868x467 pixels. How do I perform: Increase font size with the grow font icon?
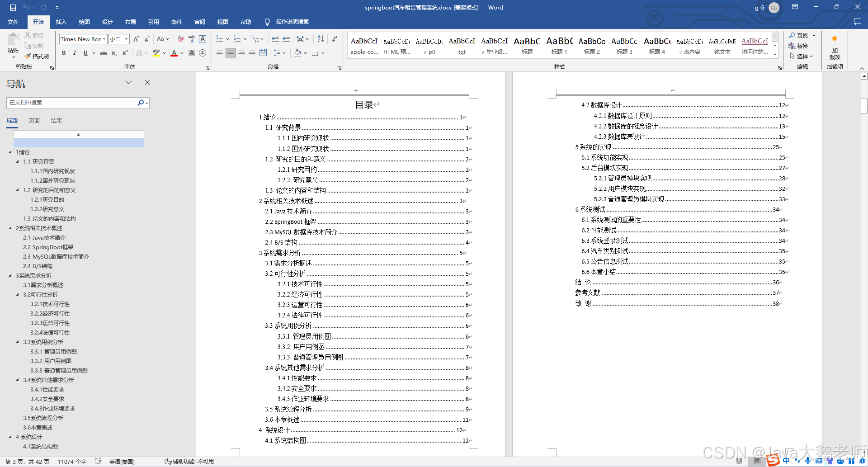pyautogui.click(x=136, y=39)
